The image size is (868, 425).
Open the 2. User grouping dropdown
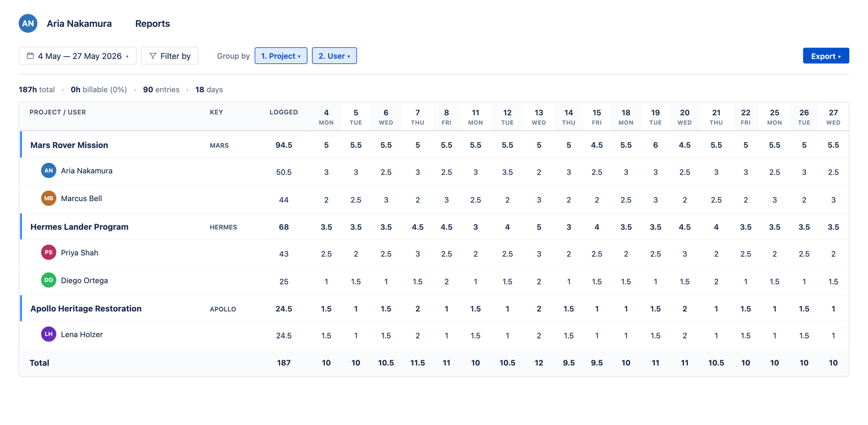click(334, 56)
